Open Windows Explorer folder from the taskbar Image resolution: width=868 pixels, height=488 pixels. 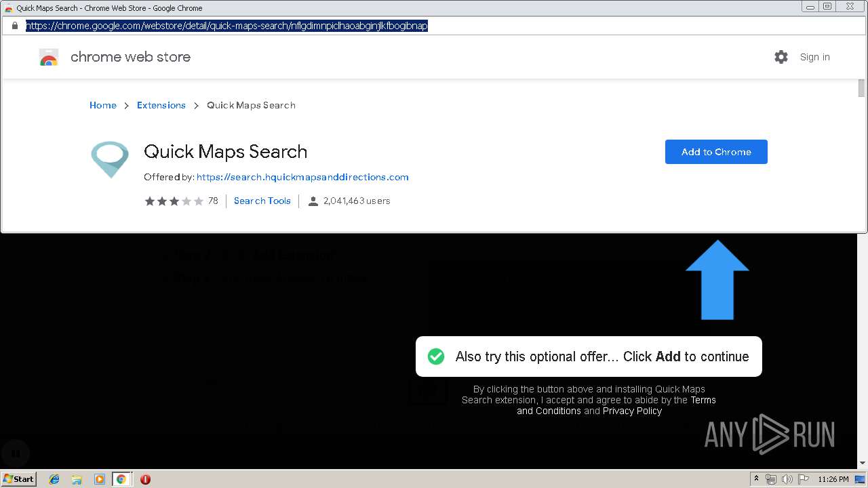tap(77, 479)
